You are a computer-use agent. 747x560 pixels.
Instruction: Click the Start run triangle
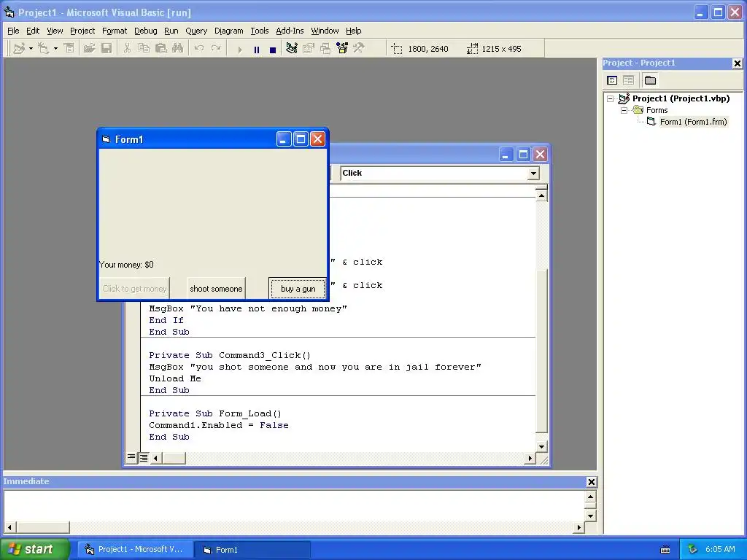coord(239,49)
